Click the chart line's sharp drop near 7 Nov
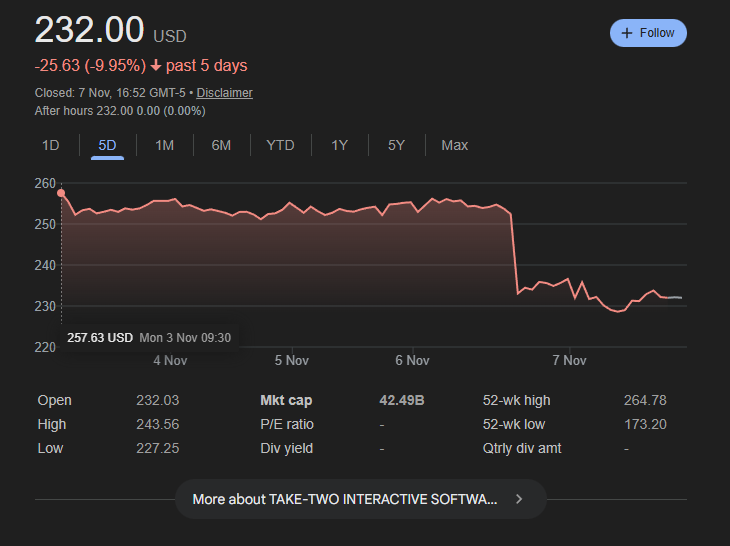The height and width of the screenshot is (546, 730). point(514,253)
